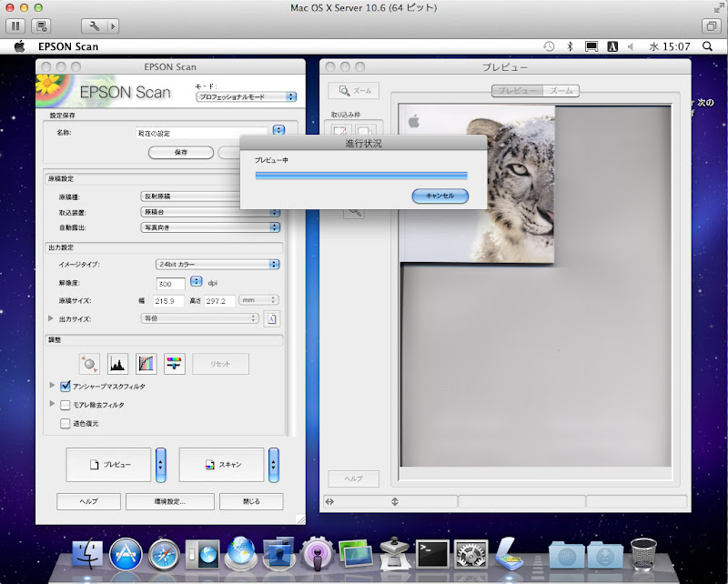Click the Spotlight search icon

[x=707, y=46]
